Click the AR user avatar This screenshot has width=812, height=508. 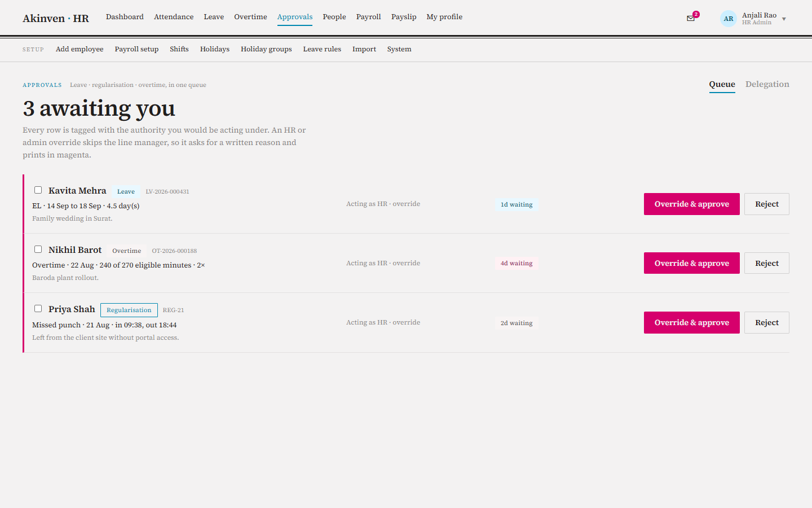(x=729, y=19)
